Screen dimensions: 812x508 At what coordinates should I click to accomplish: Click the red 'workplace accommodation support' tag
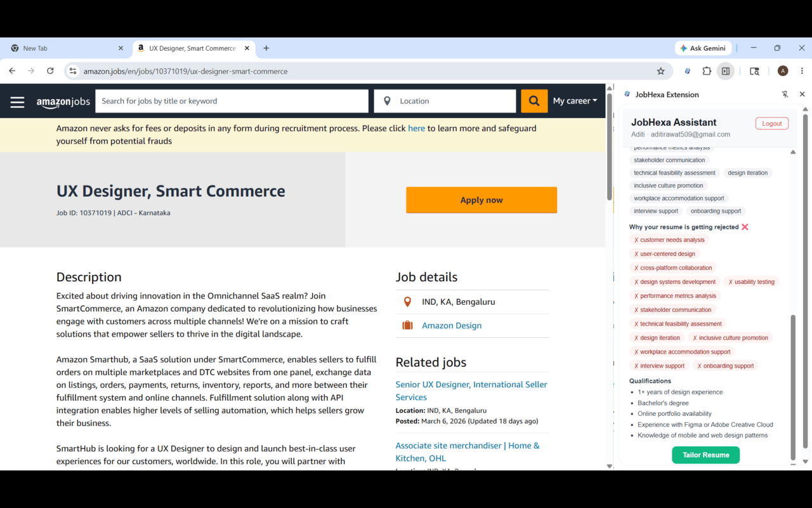pyautogui.click(x=683, y=352)
